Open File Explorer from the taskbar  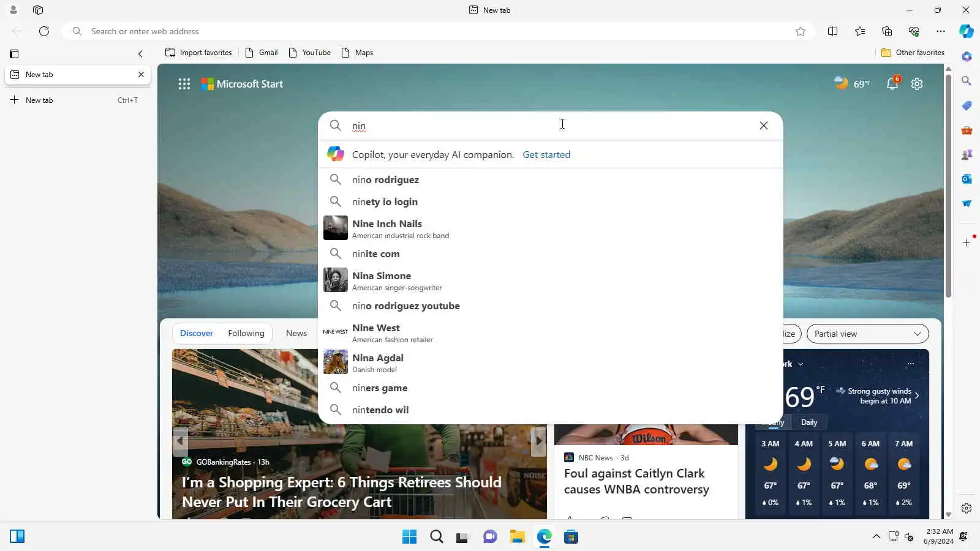(517, 537)
